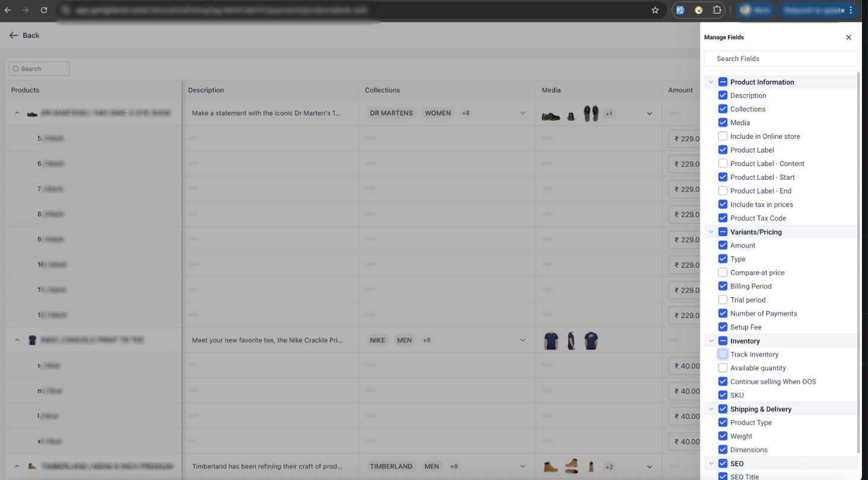The height and width of the screenshot is (480, 868).
Task: Enable the Trial period checkbox
Action: pos(723,300)
